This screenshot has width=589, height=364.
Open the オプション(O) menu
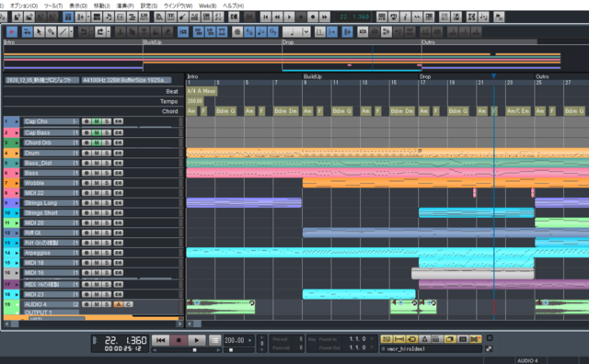click(23, 6)
